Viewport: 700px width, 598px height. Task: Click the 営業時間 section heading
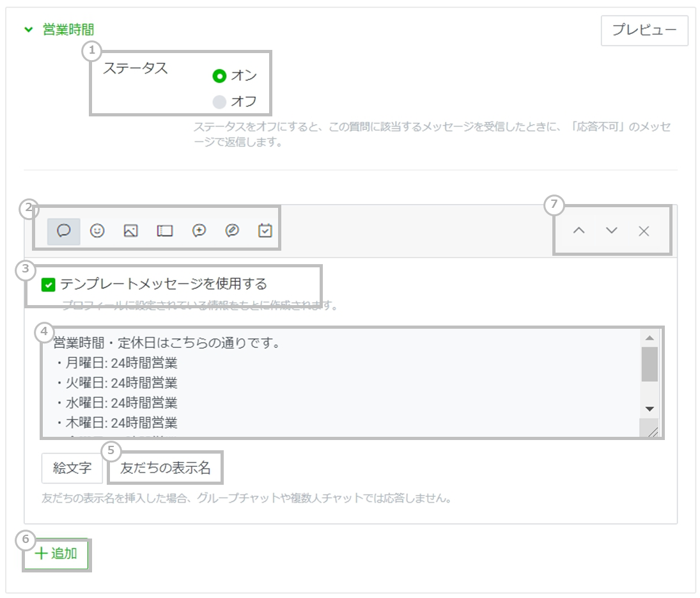pyautogui.click(x=68, y=30)
